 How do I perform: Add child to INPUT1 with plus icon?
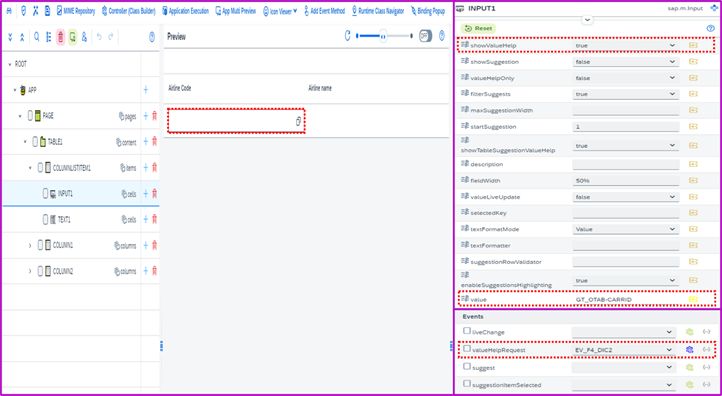146,194
